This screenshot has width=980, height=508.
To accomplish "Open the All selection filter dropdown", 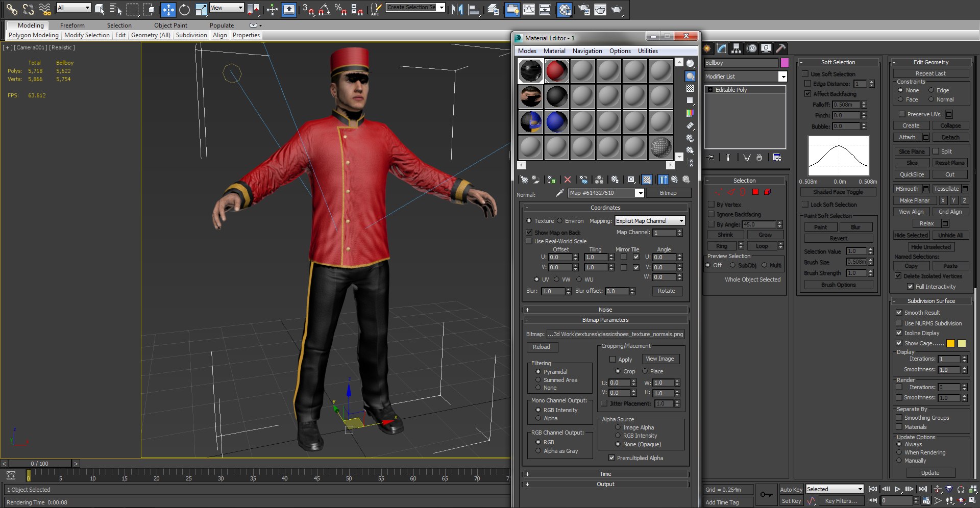I will click(x=73, y=8).
